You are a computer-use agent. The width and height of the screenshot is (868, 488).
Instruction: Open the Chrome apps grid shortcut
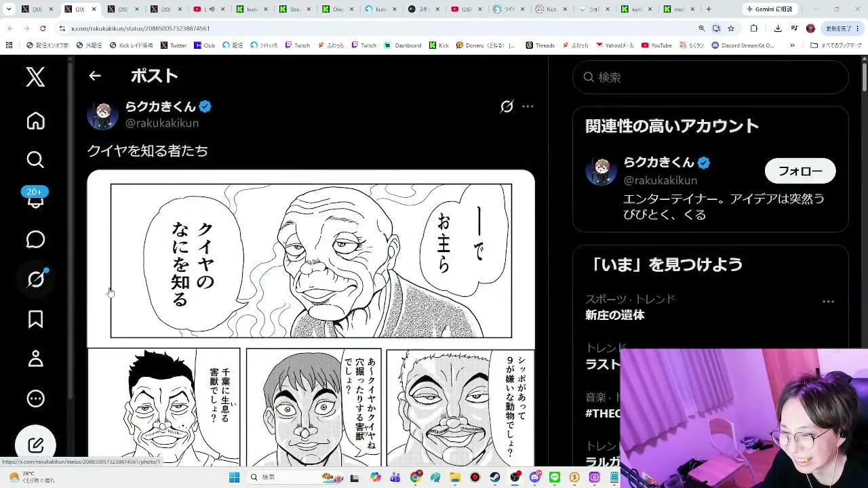(9, 45)
